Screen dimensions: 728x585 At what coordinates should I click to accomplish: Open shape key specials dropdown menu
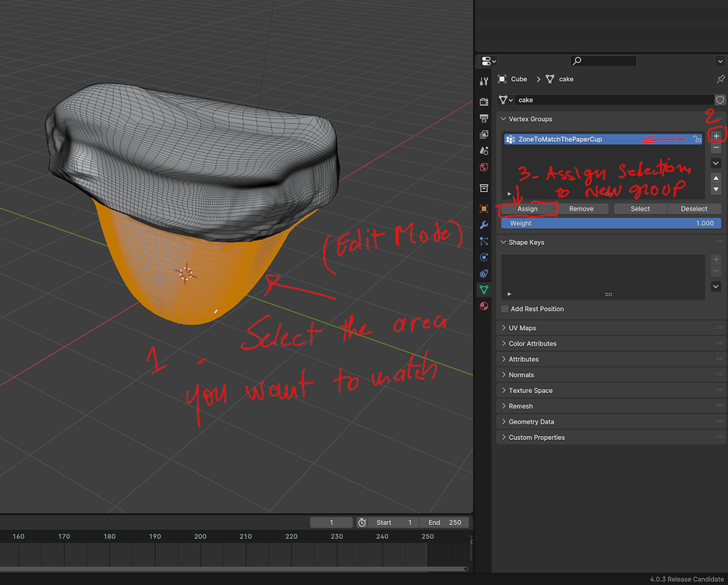(716, 286)
